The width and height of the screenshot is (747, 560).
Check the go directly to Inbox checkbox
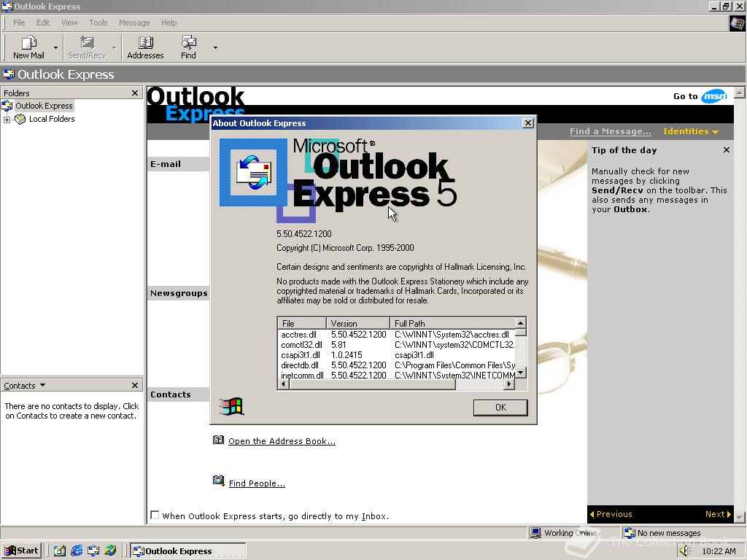tap(155, 515)
